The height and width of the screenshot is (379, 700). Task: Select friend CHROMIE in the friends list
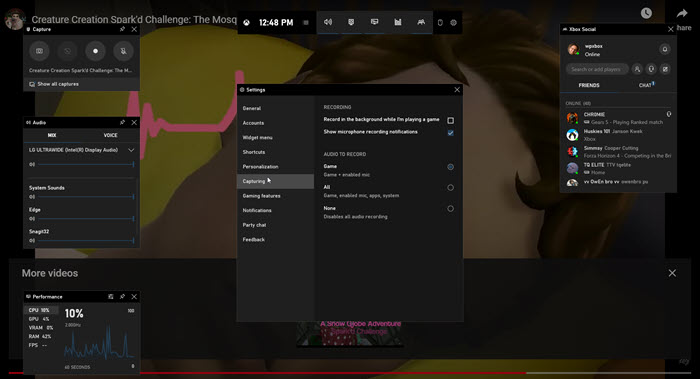[618, 118]
